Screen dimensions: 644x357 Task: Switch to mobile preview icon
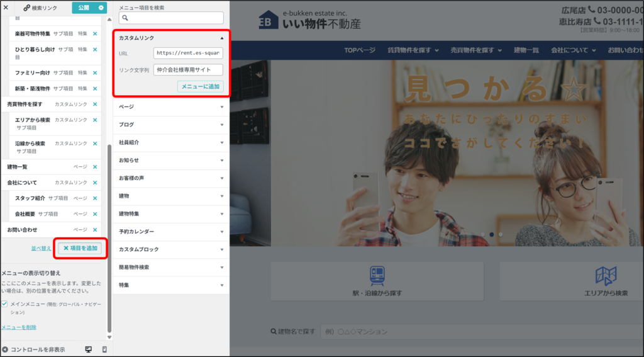coord(104,349)
